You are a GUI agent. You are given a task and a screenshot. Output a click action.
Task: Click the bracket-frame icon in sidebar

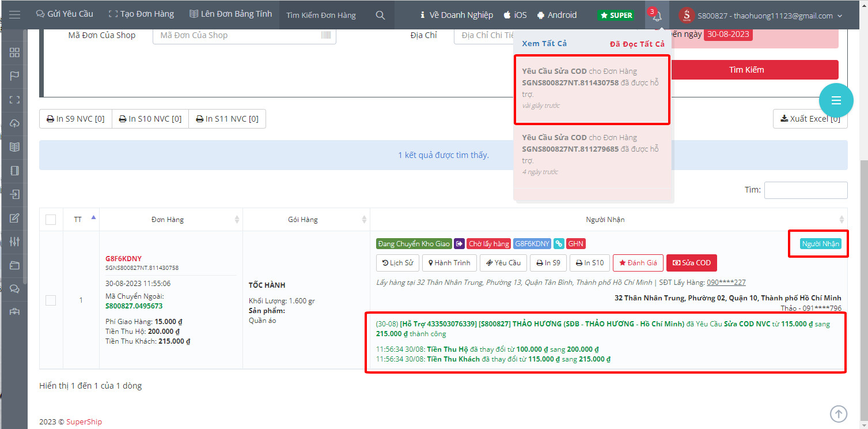(14, 100)
